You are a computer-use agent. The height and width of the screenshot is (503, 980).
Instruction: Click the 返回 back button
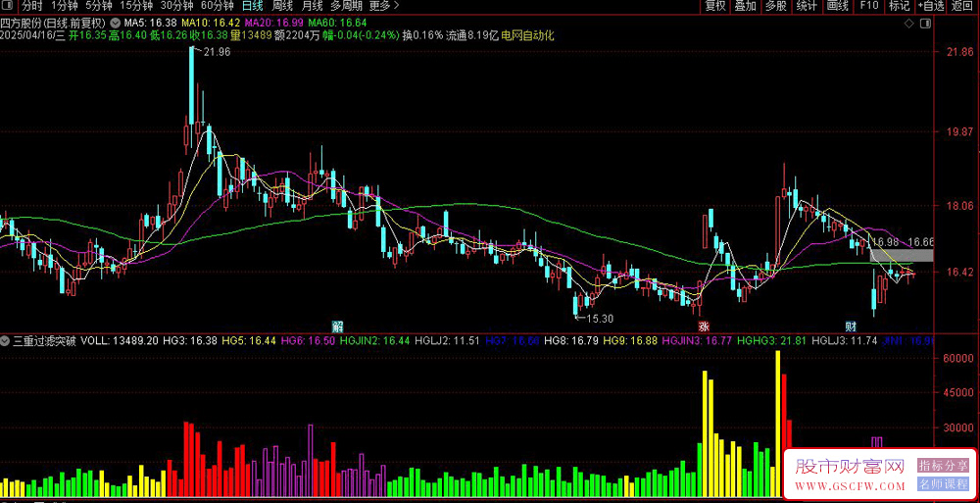click(x=963, y=6)
